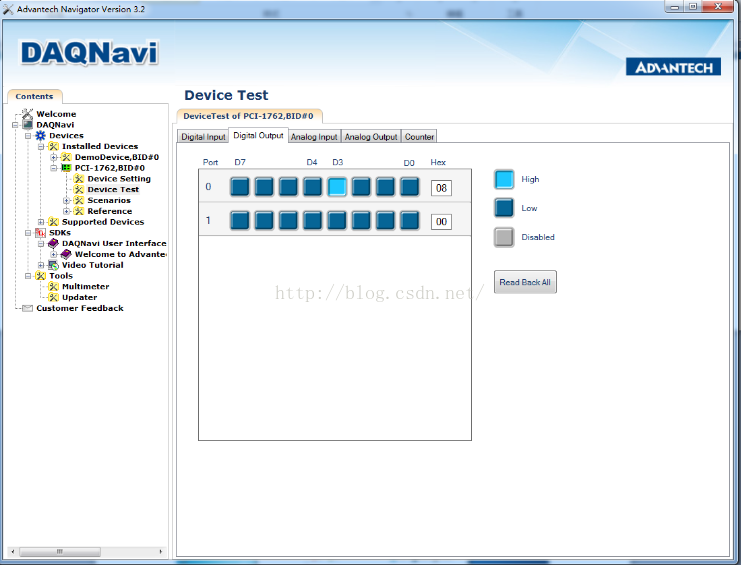Click the Scenarios tools icon
The width and height of the screenshot is (741, 565).
[x=79, y=201]
